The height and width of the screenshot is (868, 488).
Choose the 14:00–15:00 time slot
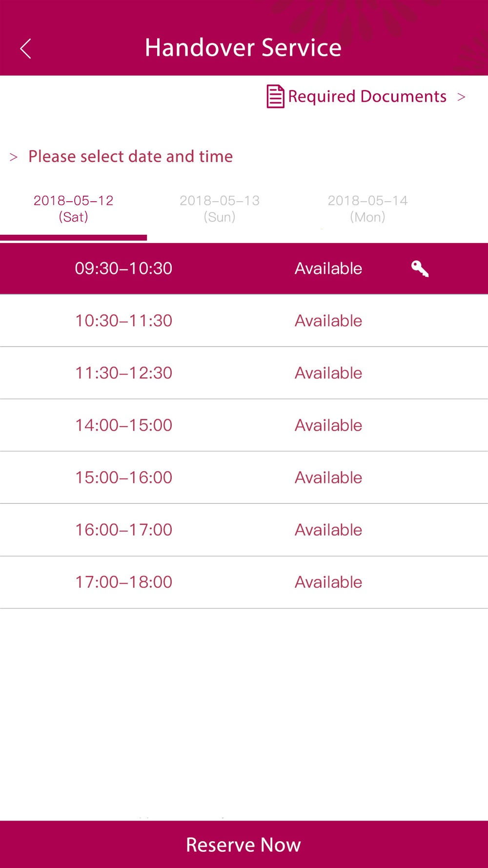(244, 425)
